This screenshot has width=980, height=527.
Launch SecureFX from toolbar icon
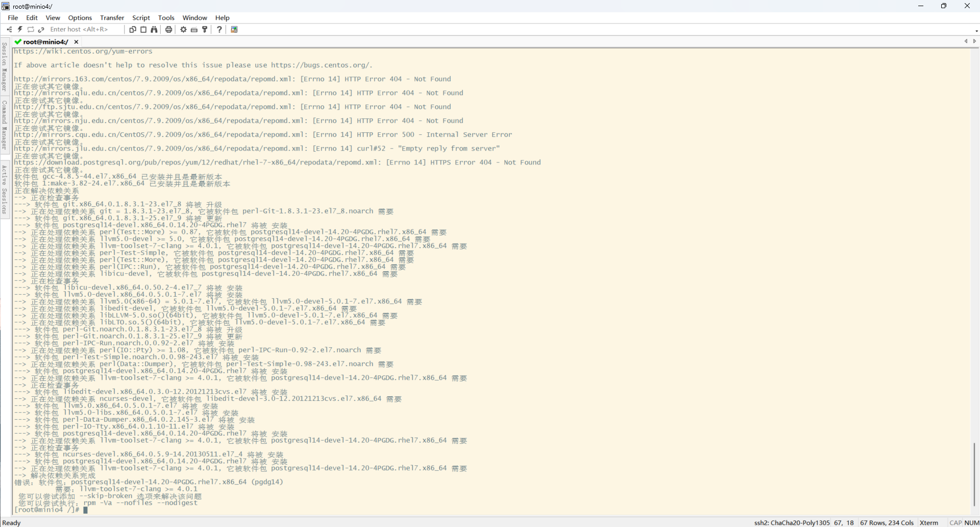[234, 30]
